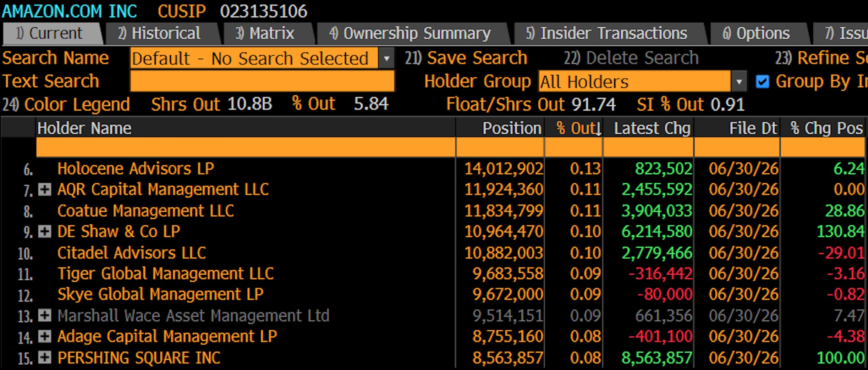The width and height of the screenshot is (868, 370).
Task: Click percent change 130.84
Action: pyautogui.click(x=840, y=232)
